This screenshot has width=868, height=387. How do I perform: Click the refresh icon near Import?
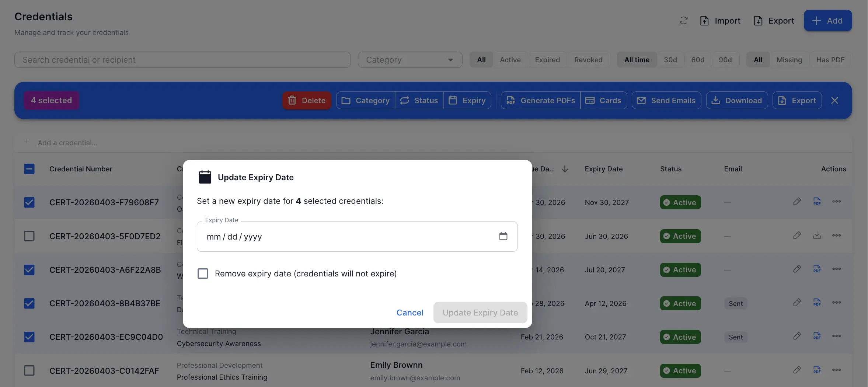(683, 21)
